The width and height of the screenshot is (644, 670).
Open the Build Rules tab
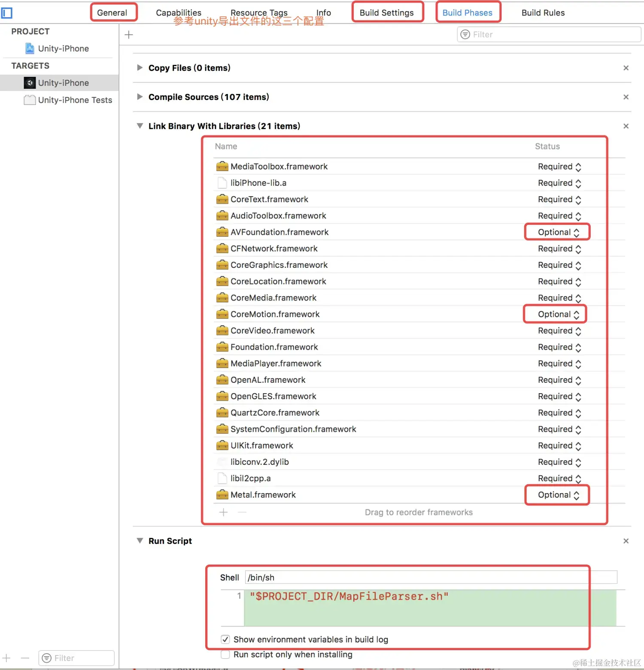(543, 12)
